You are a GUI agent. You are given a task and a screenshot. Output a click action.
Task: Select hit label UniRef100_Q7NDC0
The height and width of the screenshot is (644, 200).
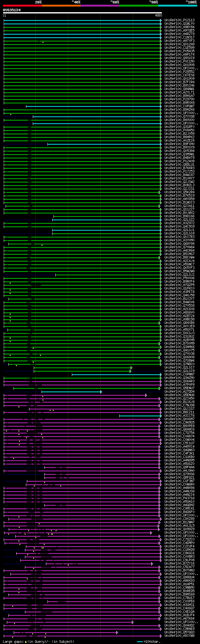click(179, 364)
